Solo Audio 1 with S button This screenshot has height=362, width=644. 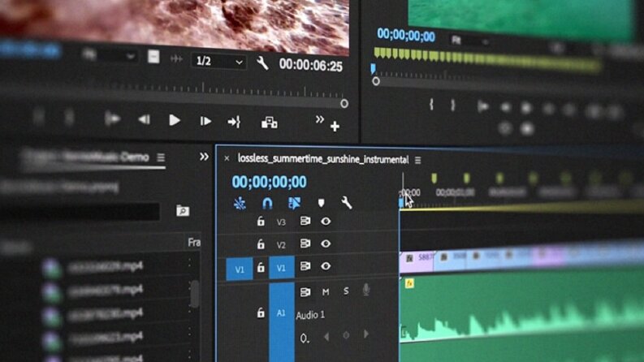346,291
